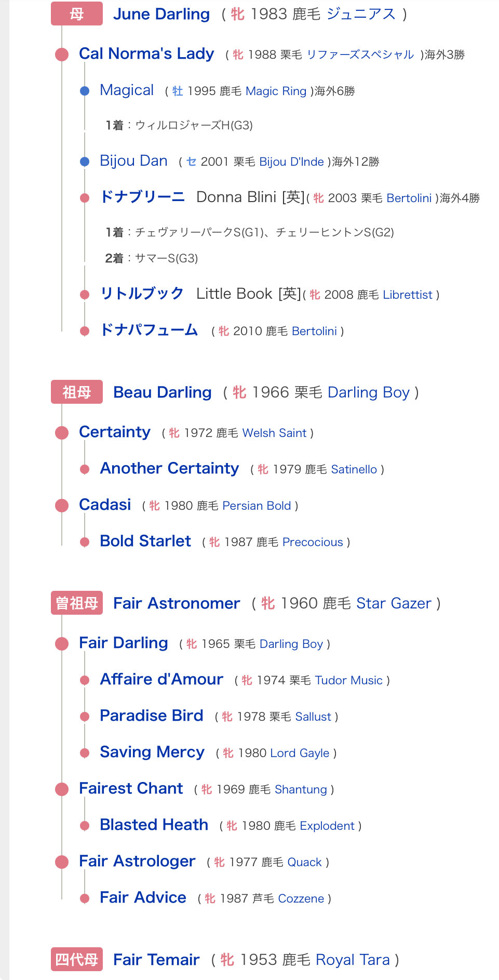Open Beau Darling grandam link

pyautogui.click(x=163, y=392)
